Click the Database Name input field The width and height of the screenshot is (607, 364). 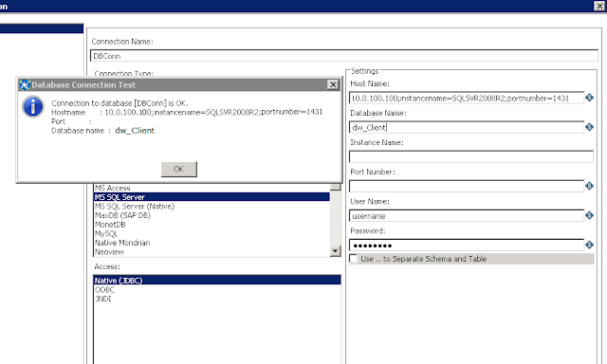[467, 127]
